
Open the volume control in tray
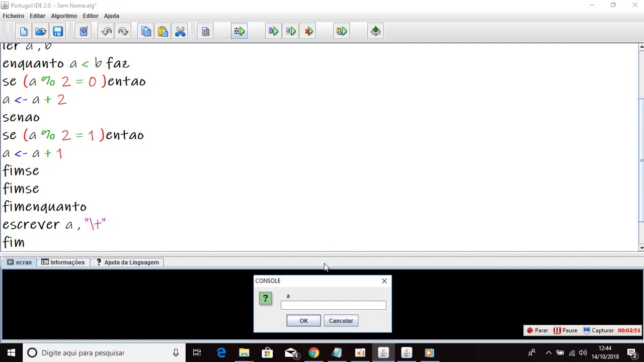tap(583, 353)
